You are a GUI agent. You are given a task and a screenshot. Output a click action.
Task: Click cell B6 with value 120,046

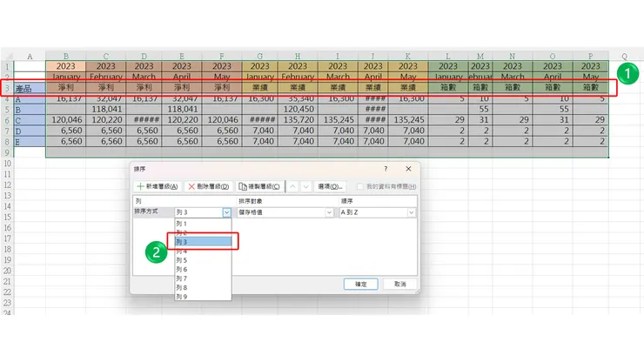[x=66, y=120]
